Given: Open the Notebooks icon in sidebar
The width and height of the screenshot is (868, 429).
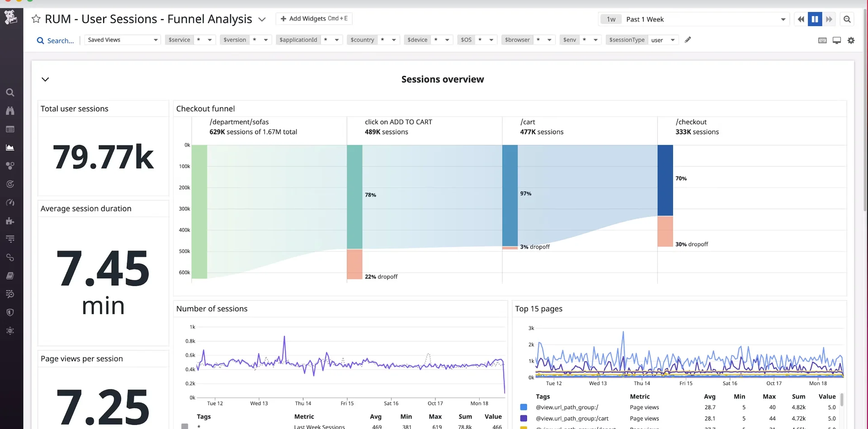Looking at the screenshot, I should point(10,275).
